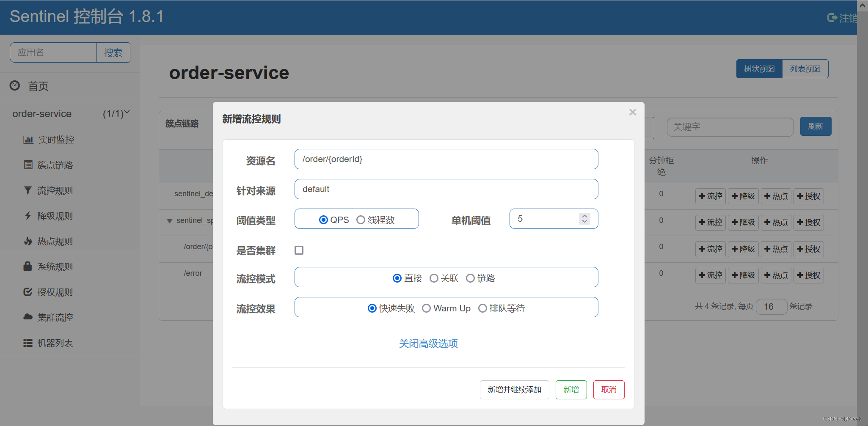Click the 针对来源 input field
The height and width of the screenshot is (426, 868).
click(x=446, y=189)
